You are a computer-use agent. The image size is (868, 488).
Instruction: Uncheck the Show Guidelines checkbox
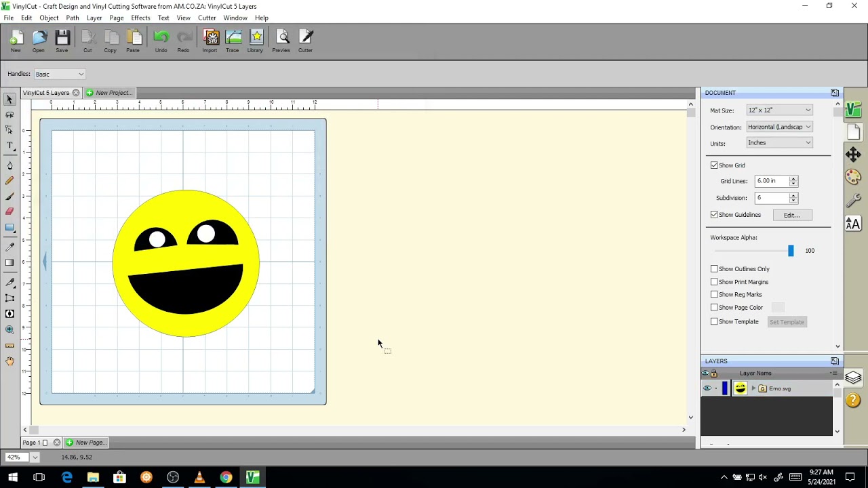pos(714,215)
